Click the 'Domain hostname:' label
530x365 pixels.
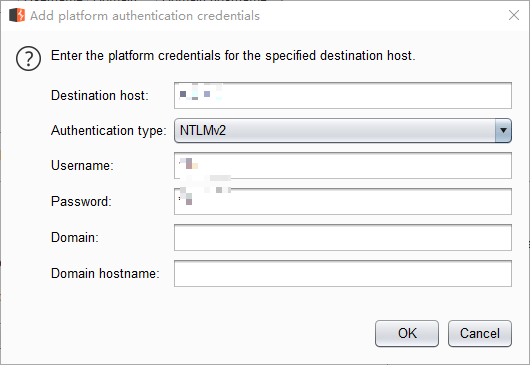coord(105,273)
